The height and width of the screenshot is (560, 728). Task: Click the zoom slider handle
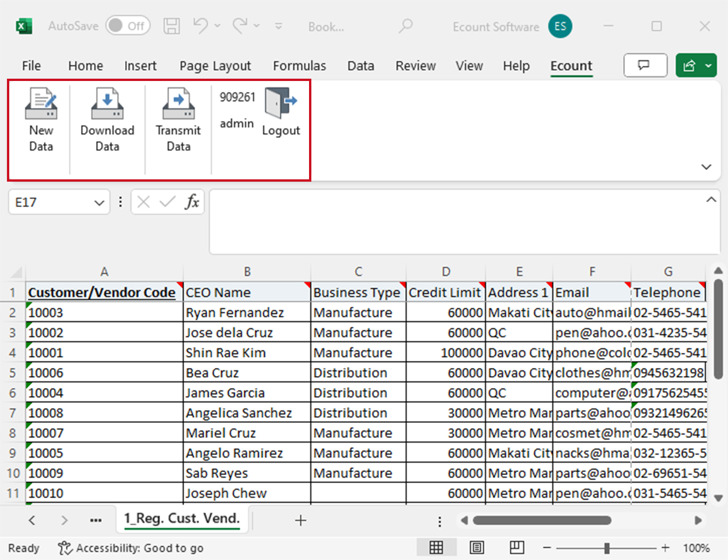click(606, 548)
